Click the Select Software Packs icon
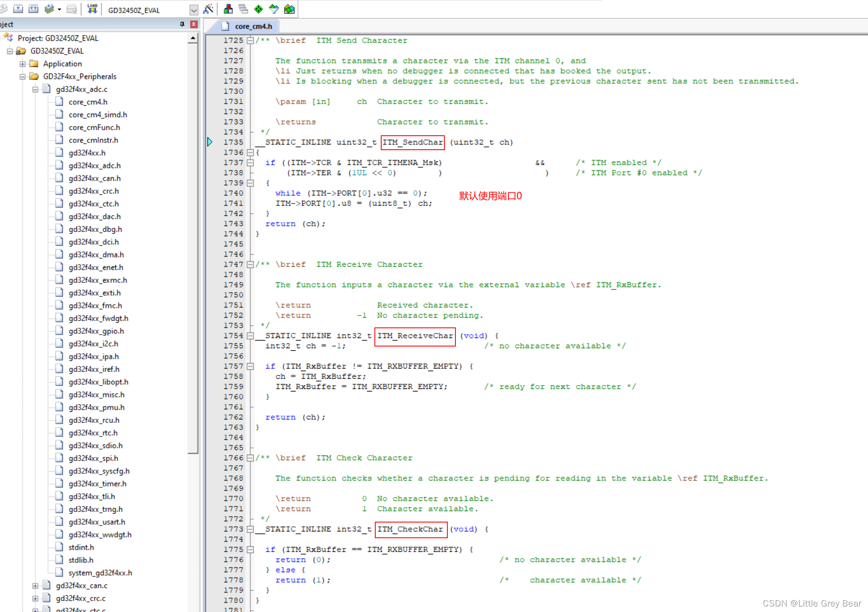 click(x=274, y=9)
